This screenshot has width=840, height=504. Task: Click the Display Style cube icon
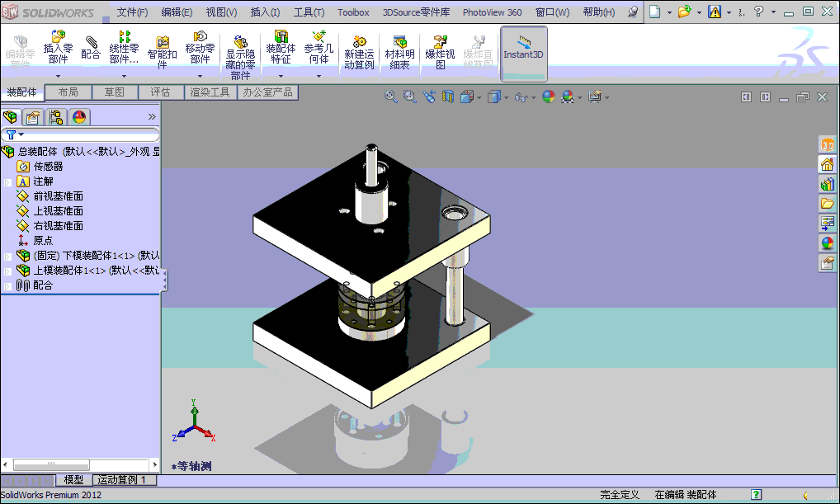(x=494, y=97)
